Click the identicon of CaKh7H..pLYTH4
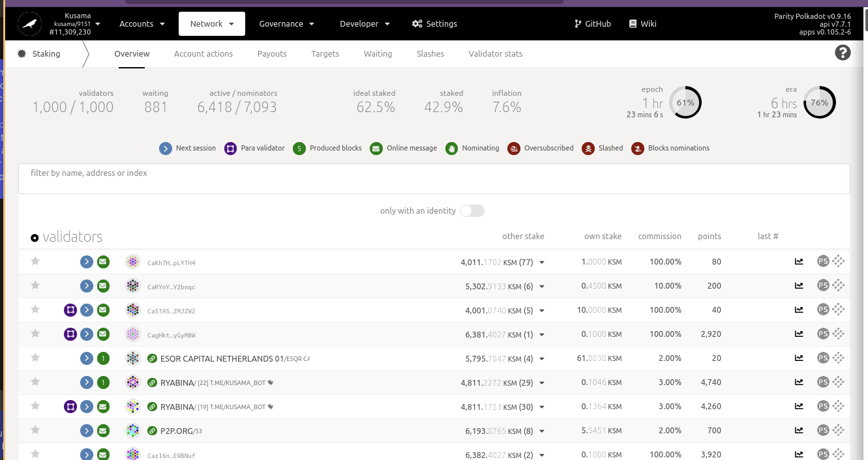The height and width of the screenshot is (460, 868). (x=133, y=262)
